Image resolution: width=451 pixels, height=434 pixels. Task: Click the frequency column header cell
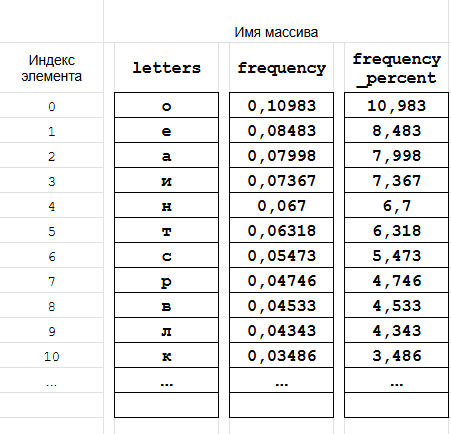click(281, 68)
